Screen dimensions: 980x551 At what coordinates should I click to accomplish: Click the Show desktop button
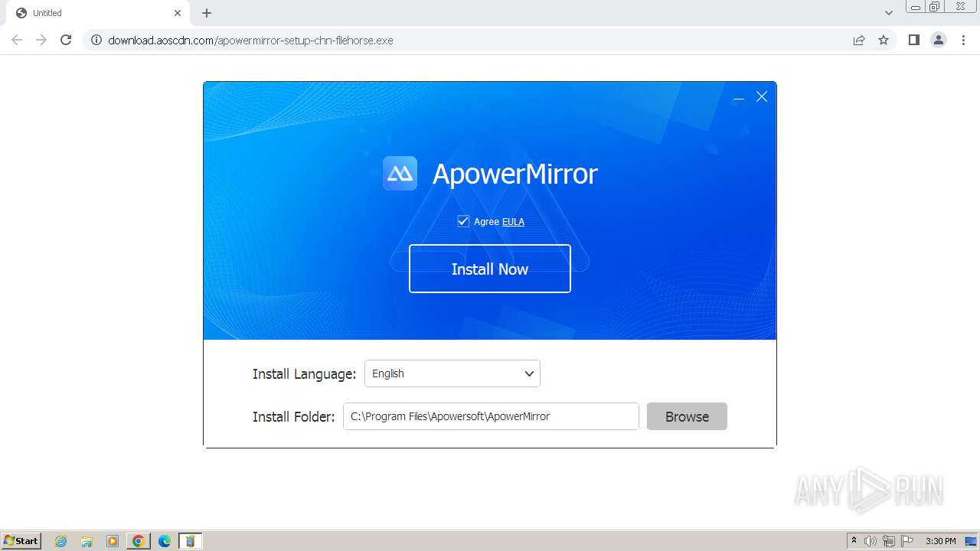point(972,541)
